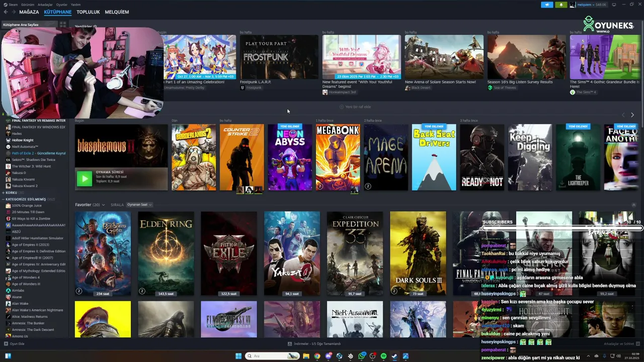Screen dimensions: 644x362
Task: Select the Steam icon in taskbar
Action: pyautogui.click(x=394, y=356)
